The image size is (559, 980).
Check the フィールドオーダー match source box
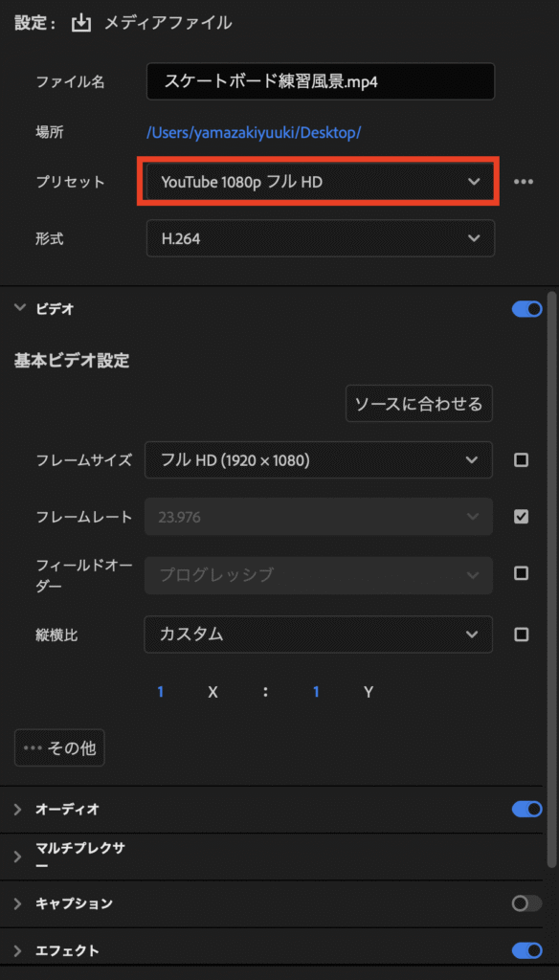tap(521, 573)
